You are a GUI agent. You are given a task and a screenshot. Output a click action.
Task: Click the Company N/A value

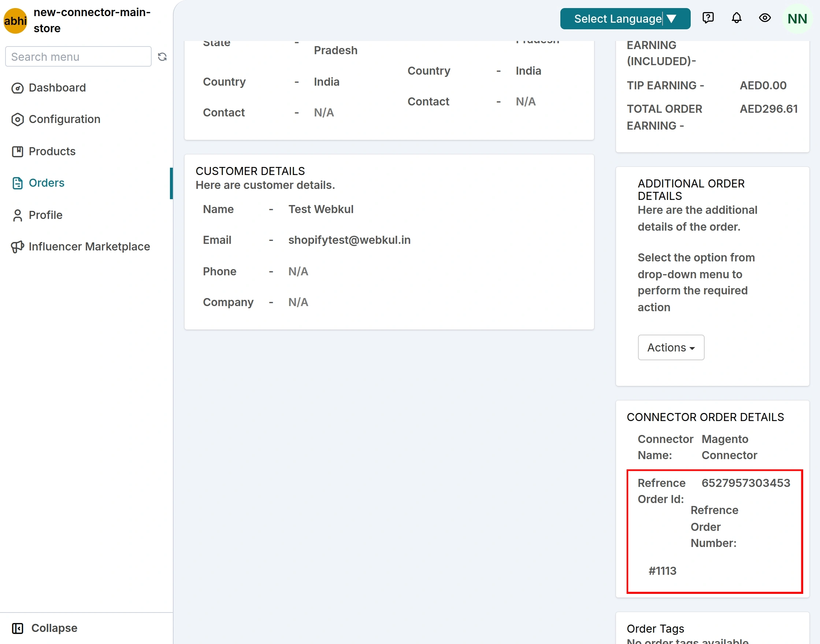[298, 302]
